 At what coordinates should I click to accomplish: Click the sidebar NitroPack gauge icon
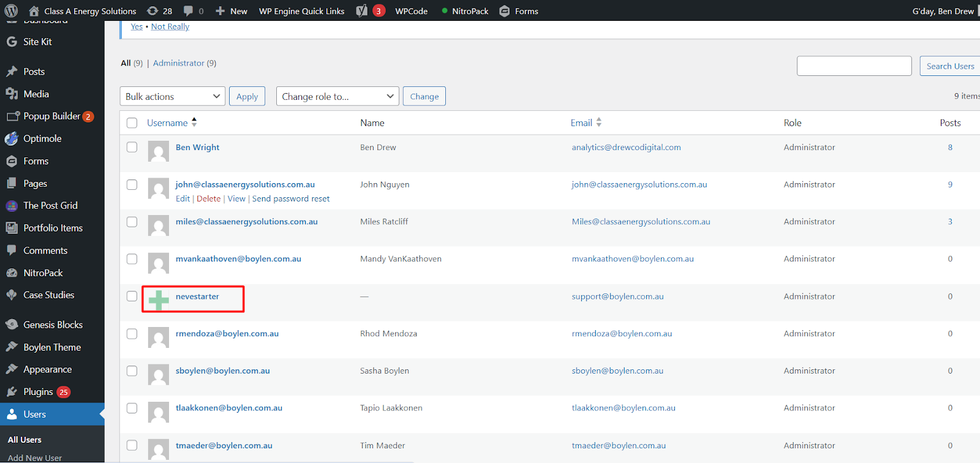tap(12, 273)
